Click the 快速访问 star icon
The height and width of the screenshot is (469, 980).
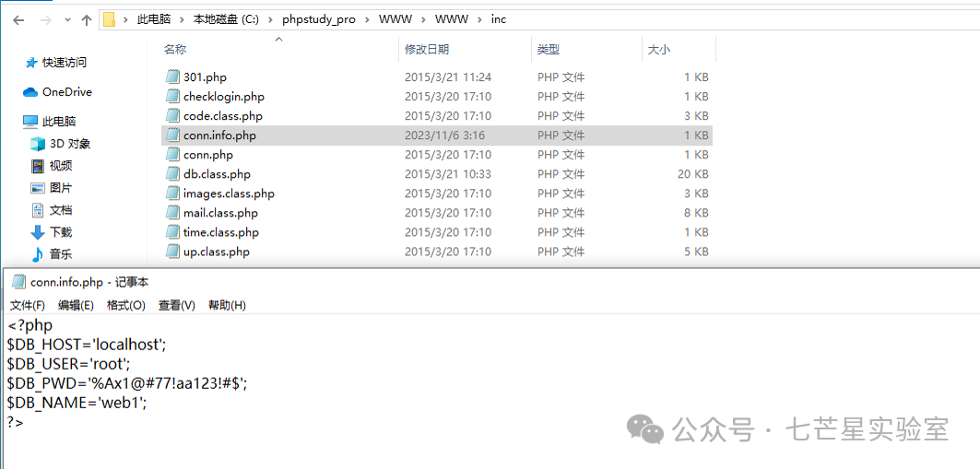tap(30, 63)
